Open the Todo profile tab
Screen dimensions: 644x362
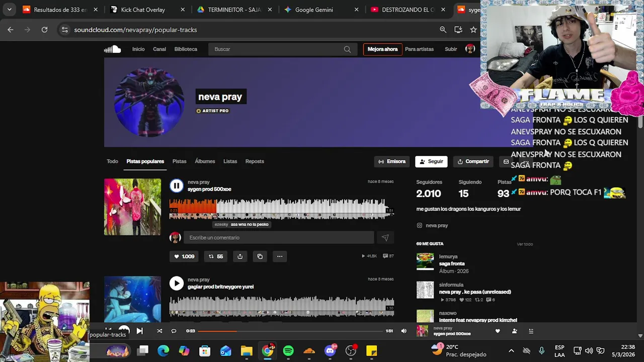(112, 161)
